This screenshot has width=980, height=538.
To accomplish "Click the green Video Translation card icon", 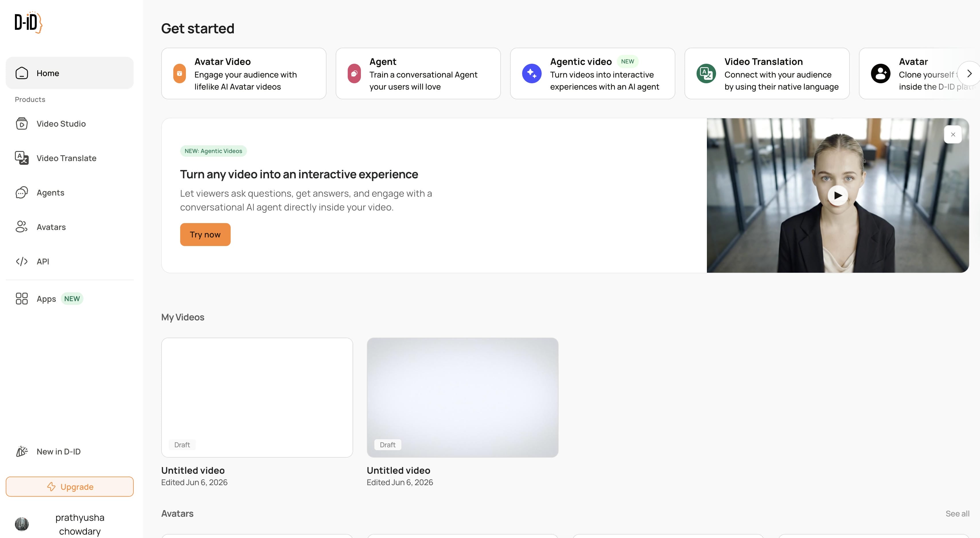I will tap(706, 73).
